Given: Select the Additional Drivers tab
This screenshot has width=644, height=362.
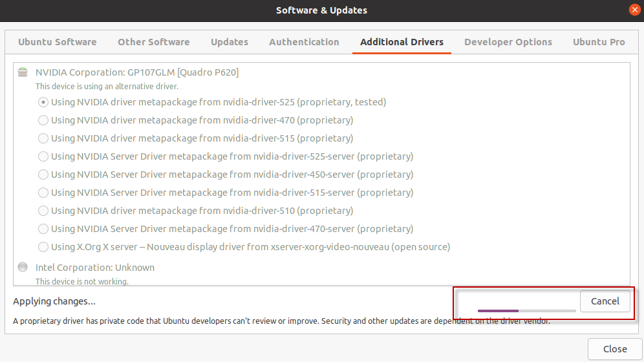Looking at the screenshot, I should (402, 42).
